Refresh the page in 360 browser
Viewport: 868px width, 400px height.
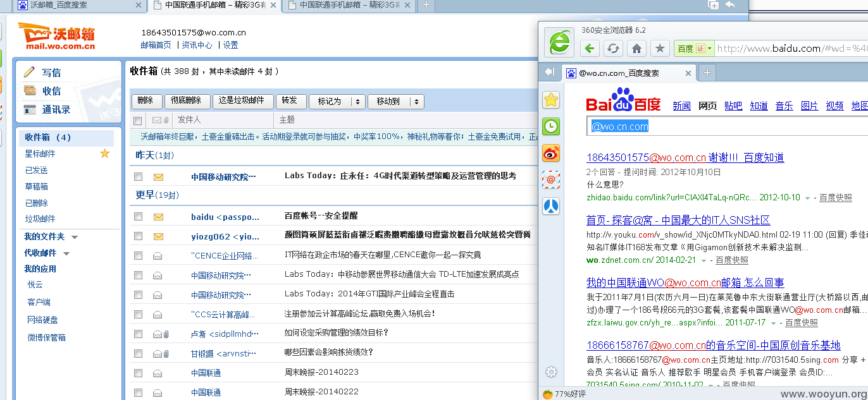613,48
